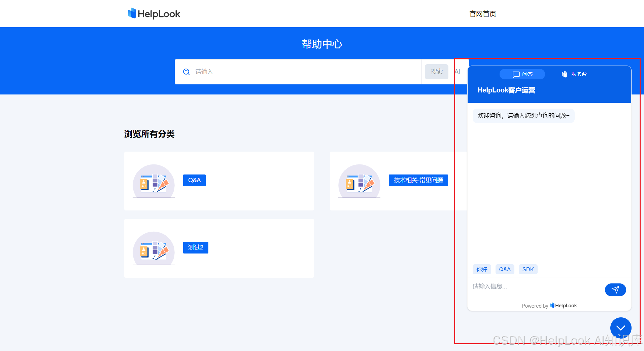
Task: Open the 官网首页 link
Action: [483, 14]
